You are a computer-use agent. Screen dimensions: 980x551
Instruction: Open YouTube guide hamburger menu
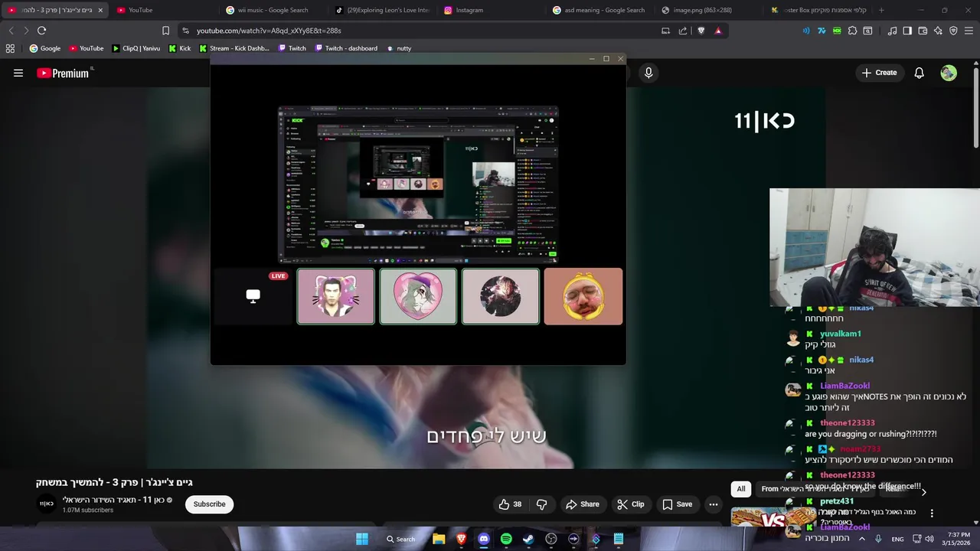(18, 73)
